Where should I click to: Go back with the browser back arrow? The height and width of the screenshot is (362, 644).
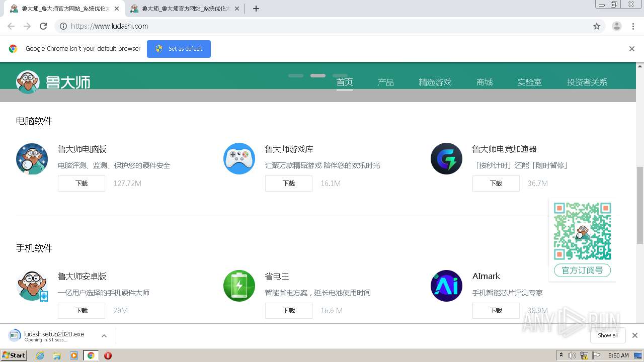tap(11, 26)
